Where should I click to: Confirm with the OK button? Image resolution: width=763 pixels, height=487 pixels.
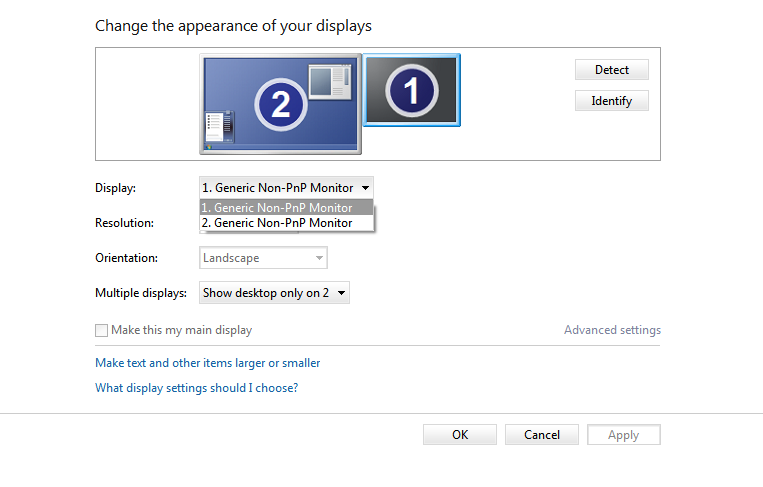pos(460,434)
